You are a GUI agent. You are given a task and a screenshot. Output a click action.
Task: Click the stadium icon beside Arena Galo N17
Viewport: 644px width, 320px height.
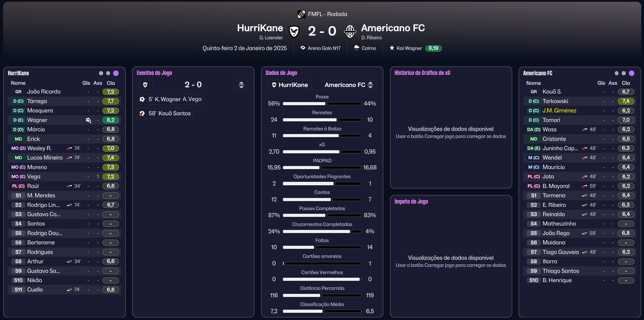click(x=303, y=48)
